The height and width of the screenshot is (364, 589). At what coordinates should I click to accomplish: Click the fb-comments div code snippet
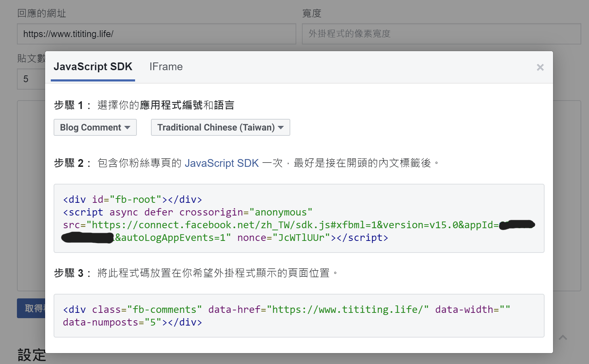(x=299, y=316)
